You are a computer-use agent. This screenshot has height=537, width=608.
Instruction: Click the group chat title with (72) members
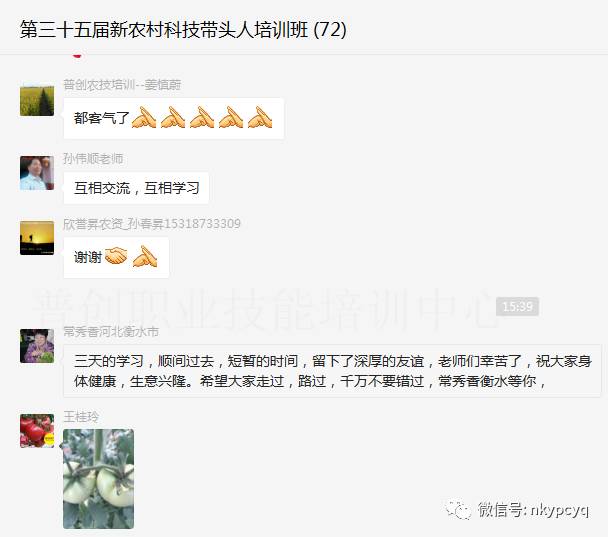[183, 29]
